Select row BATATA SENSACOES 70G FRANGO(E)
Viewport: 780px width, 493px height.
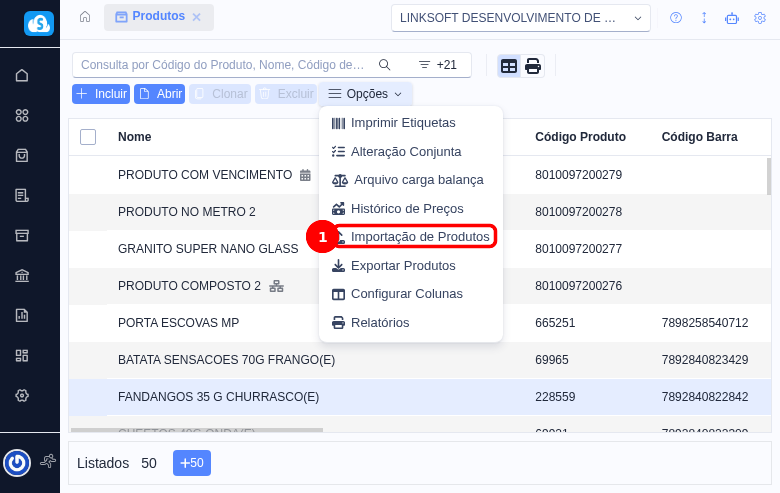(x=420, y=360)
